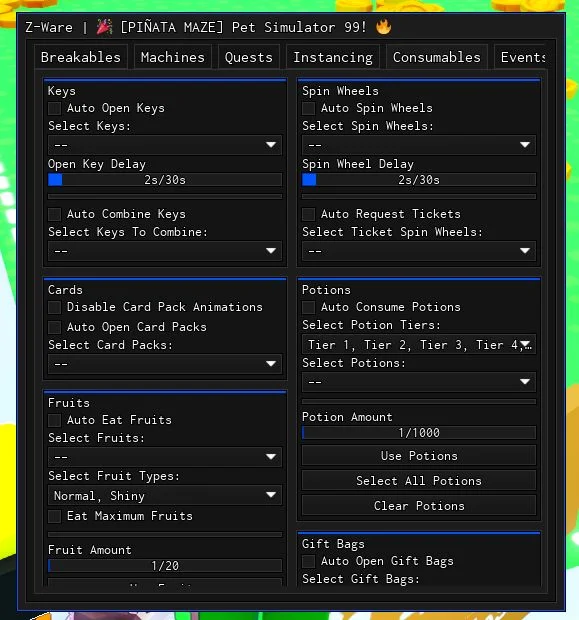Open Select Fruit Types dropdown showing Normal, Shiny
The width and height of the screenshot is (579, 620).
(165, 495)
